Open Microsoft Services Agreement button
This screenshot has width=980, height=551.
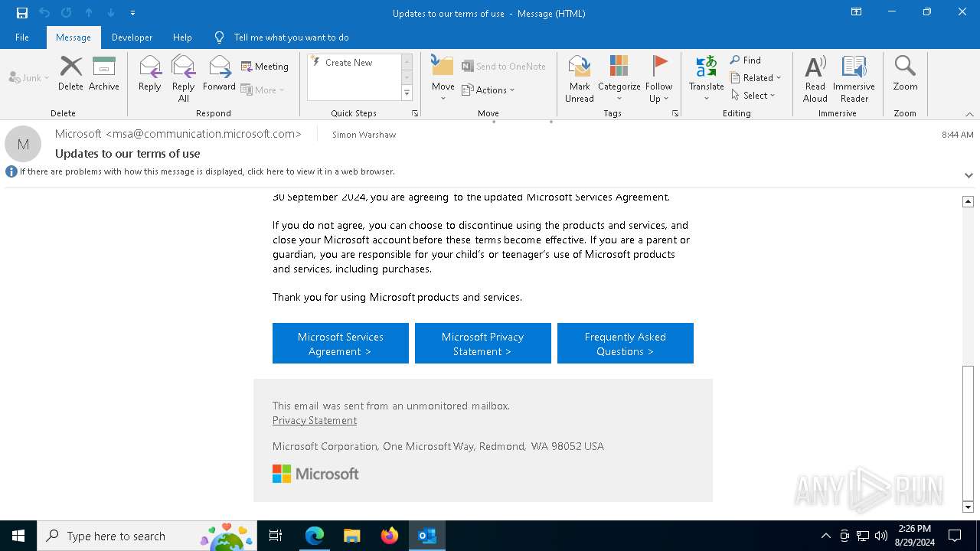coord(341,344)
